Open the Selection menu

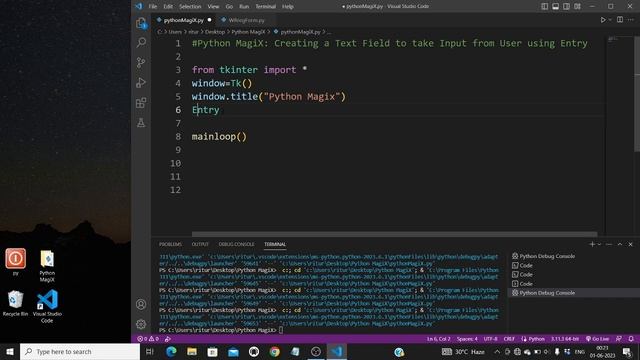pos(190,6)
